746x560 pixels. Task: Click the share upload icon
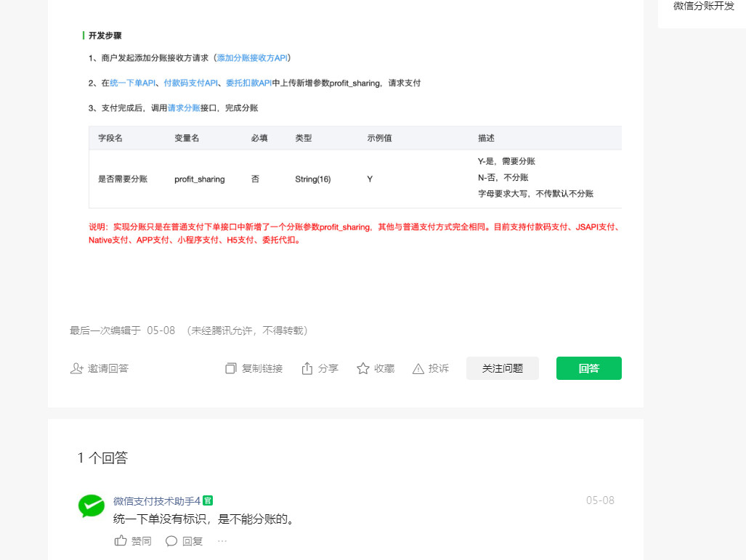coord(307,368)
